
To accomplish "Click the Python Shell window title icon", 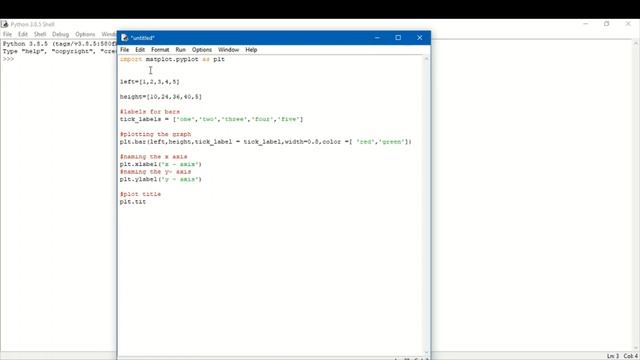I will tap(4, 24).
